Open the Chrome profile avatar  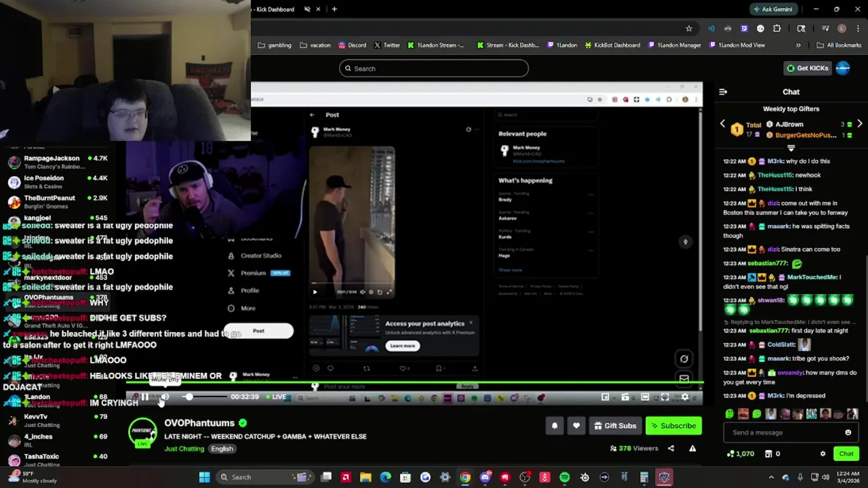(842, 28)
